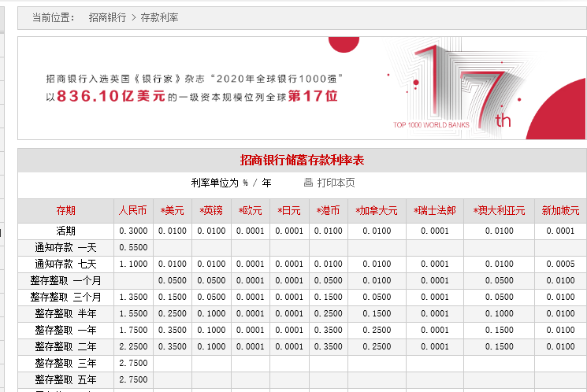The width and height of the screenshot is (587, 392).
Task: Click the 整存整取 三个月 row label
Action: [x=66, y=297]
